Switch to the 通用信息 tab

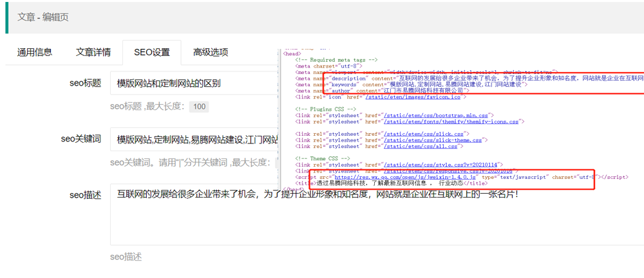pos(35,52)
